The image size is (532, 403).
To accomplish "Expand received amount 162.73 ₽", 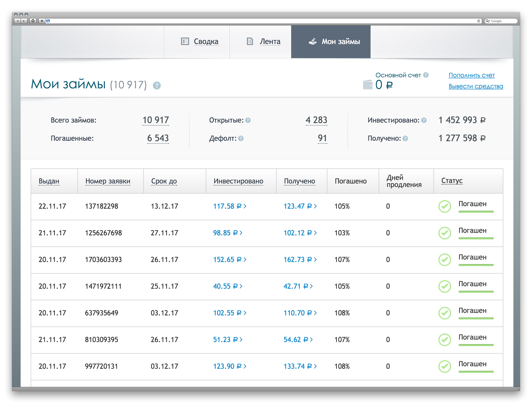I will click(x=300, y=260).
